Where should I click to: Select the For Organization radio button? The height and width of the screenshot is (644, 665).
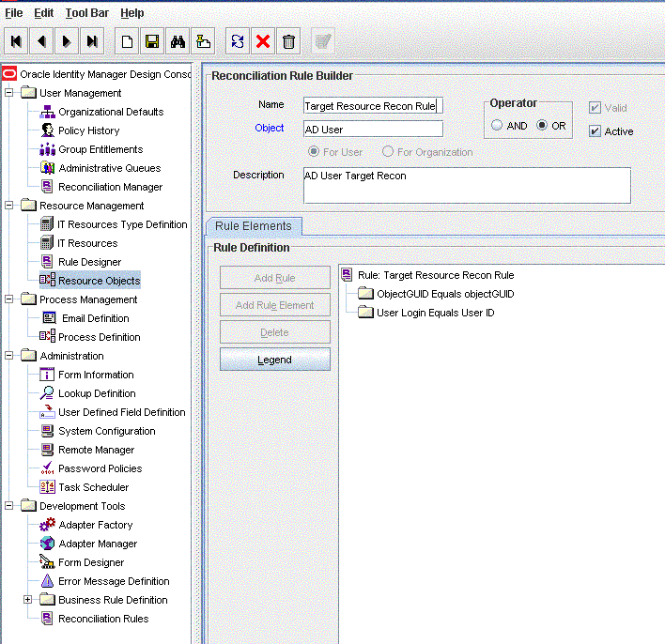pyautogui.click(x=388, y=151)
